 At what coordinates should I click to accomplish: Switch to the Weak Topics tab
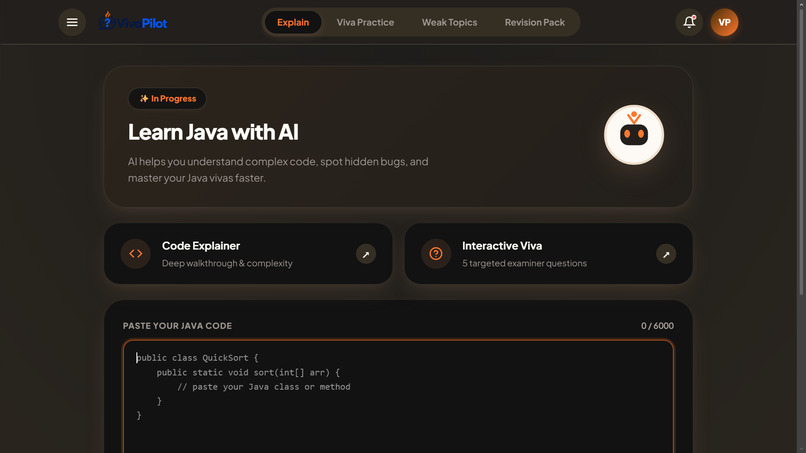click(449, 22)
